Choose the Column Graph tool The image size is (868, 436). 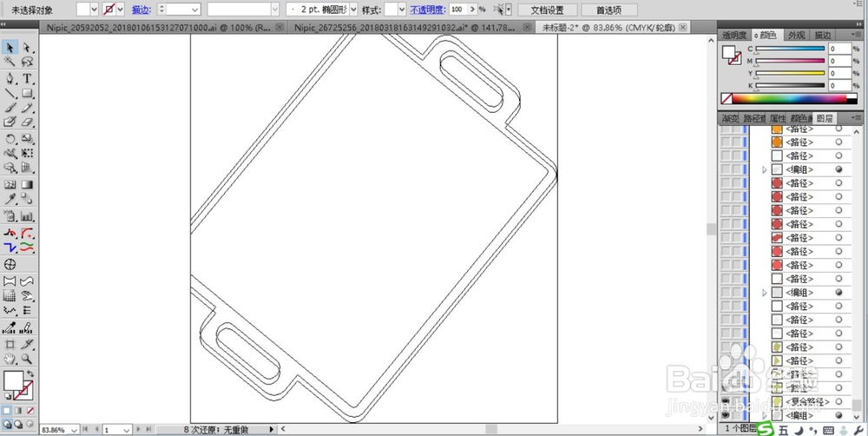point(27,216)
